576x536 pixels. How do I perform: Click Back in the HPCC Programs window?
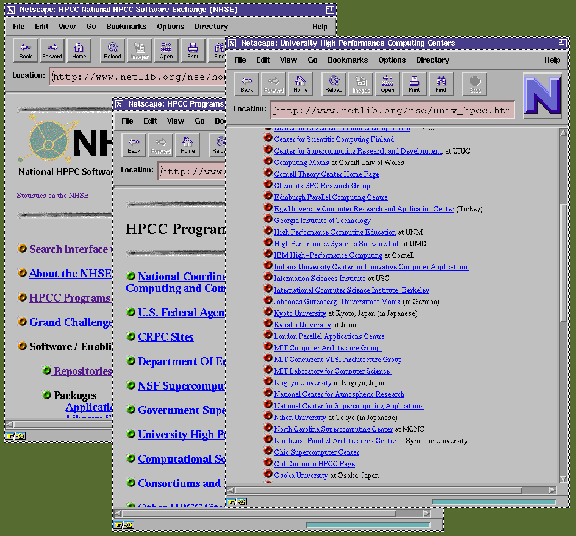[134, 145]
